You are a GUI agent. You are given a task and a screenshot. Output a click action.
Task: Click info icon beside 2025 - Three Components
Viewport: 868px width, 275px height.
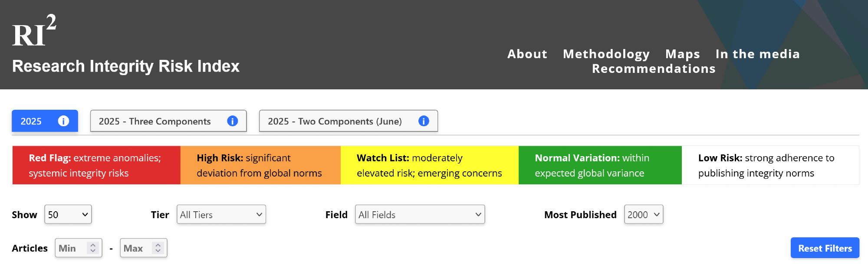233,121
